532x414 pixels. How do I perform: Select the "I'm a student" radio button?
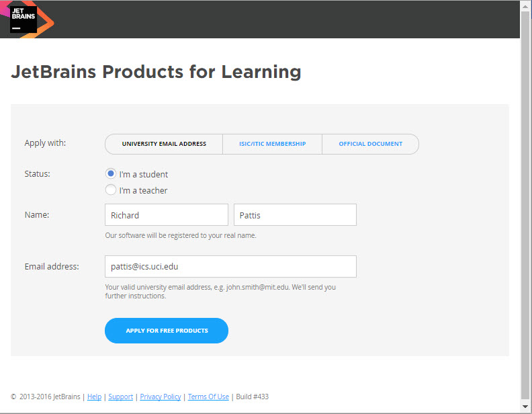[x=111, y=174]
